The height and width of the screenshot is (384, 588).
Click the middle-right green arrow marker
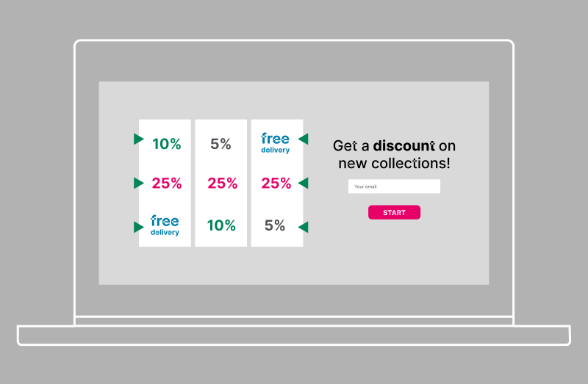click(303, 184)
